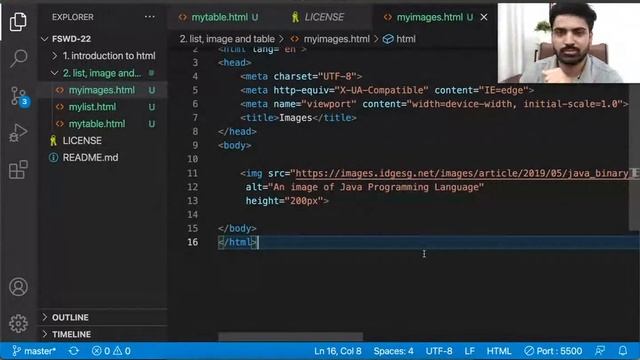Click the </body> closing tag on line 15
This screenshot has width=640, height=360.
pyautogui.click(x=237, y=229)
